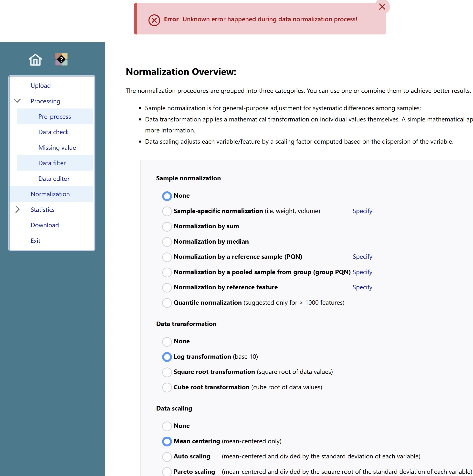
Task: Pick Square root transformation option
Action: 167,372
